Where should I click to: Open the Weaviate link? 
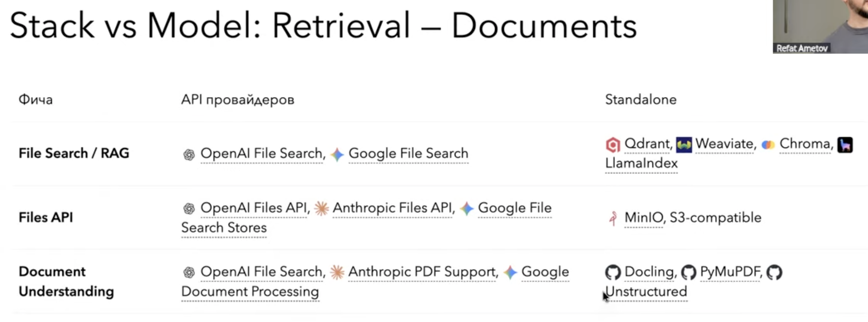[724, 144]
